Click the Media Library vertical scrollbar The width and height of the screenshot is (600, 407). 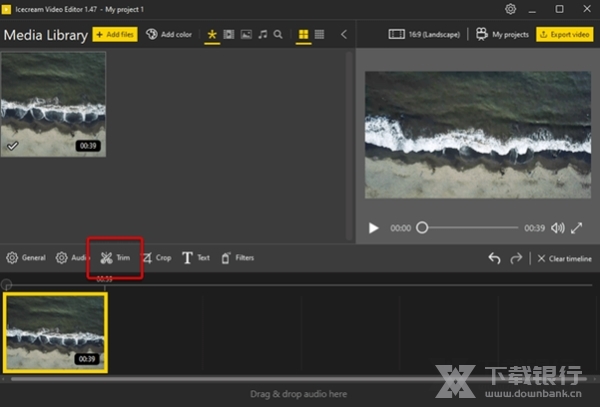[x=349, y=145]
